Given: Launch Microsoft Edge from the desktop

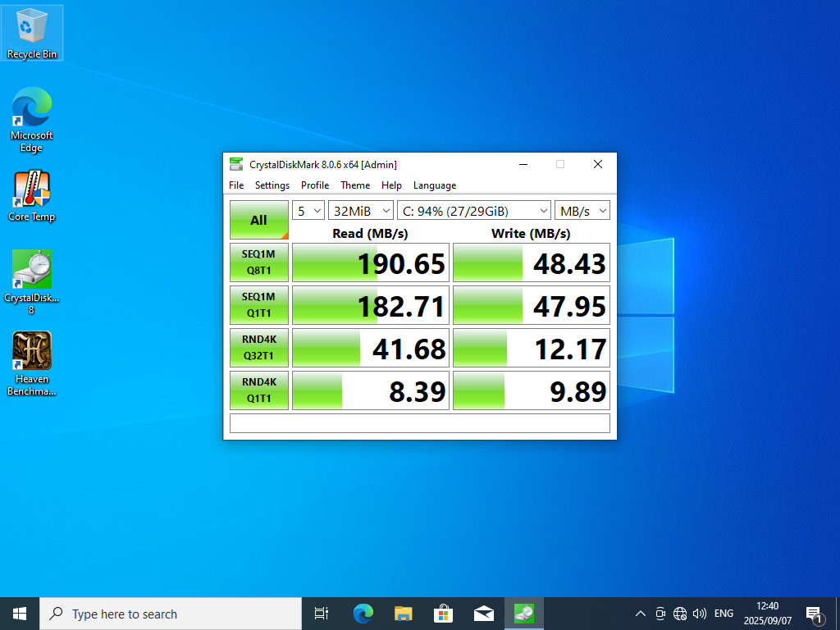Looking at the screenshot, I should point(31,109).
